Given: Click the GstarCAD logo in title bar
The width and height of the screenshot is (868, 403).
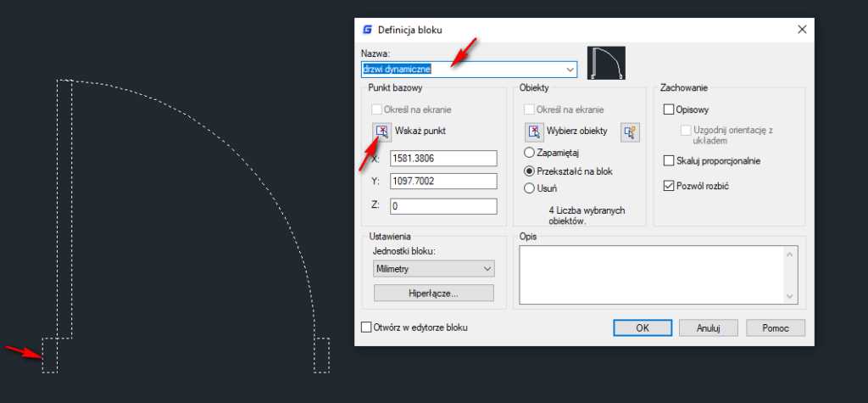Looking at the screenshot, I should [366, 30].
